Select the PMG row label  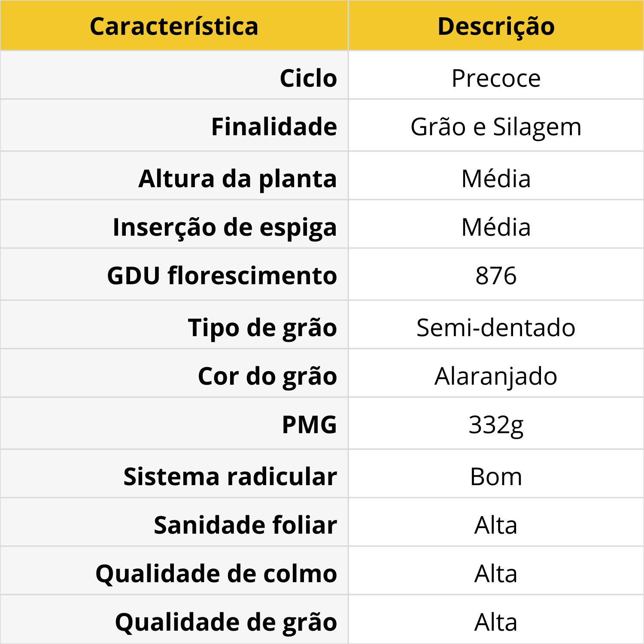(x=309, y=425)
